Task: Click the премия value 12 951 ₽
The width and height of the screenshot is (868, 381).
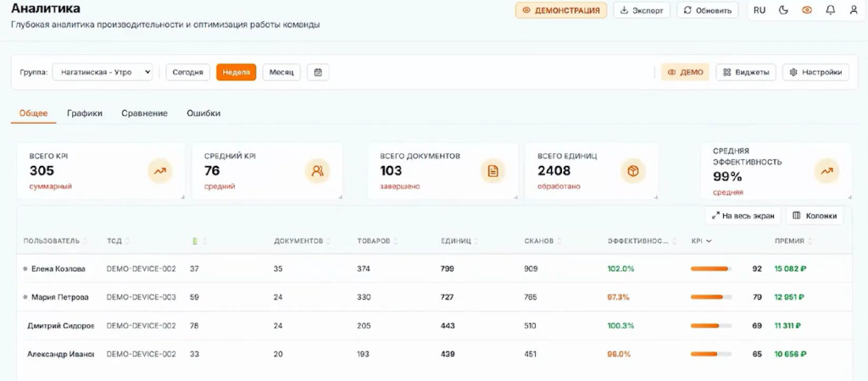Action: [x=789, y=297]
